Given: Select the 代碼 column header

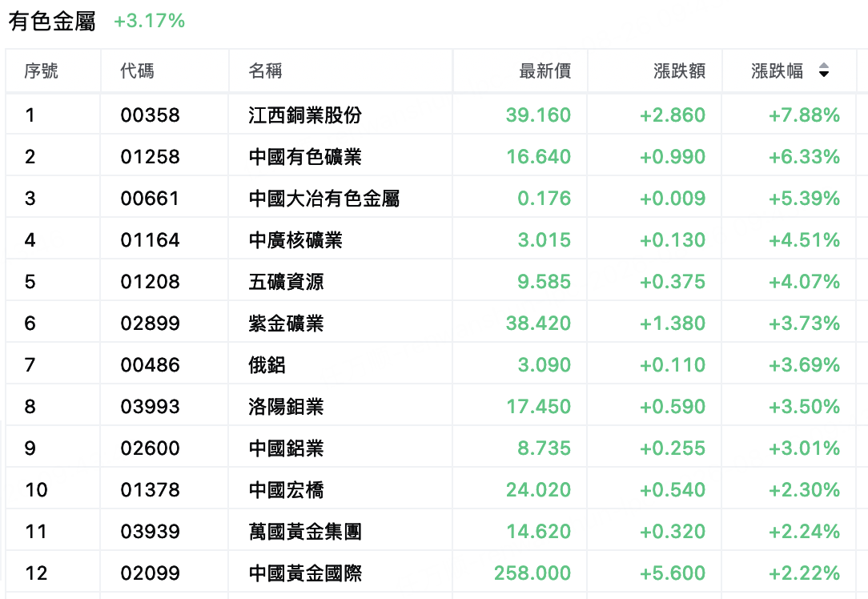Looking at the screenshot, I should tap(137, 70).
